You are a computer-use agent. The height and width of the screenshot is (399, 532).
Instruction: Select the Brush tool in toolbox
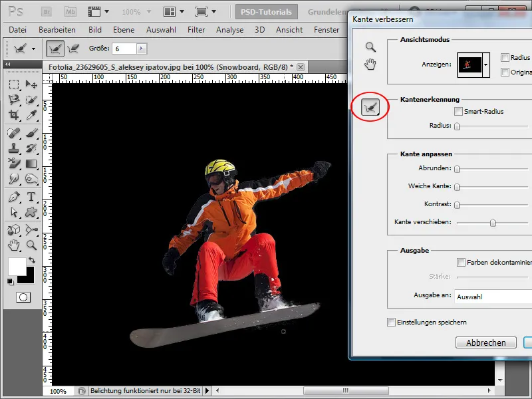click(x=31, y=132)
